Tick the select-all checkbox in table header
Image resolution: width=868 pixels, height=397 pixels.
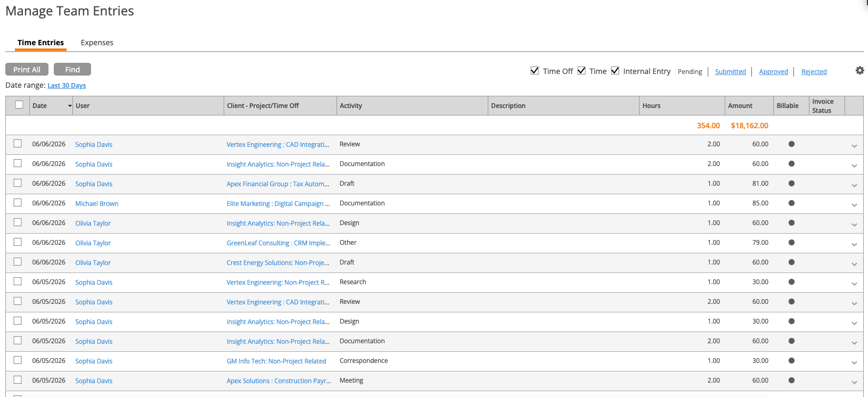(19, 105)
